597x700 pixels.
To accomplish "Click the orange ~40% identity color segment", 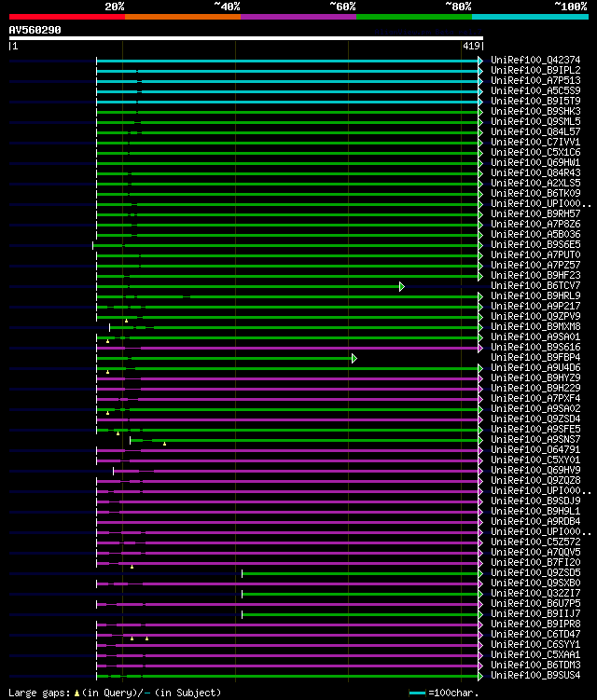I will click(x=183, y=17).
